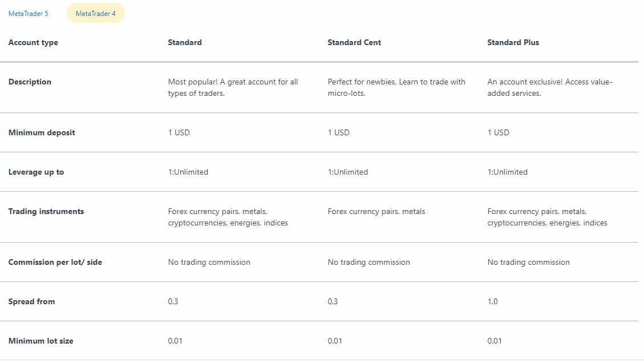Click the Minimum deposit row label
The height and width of the screenshot is (363, 644).
coord(42,132)
